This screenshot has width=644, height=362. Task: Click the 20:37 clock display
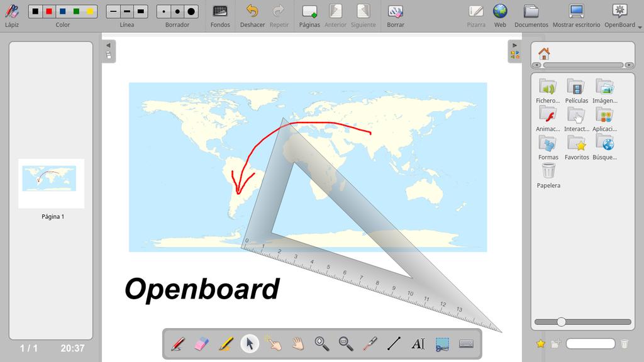point(73,348)
